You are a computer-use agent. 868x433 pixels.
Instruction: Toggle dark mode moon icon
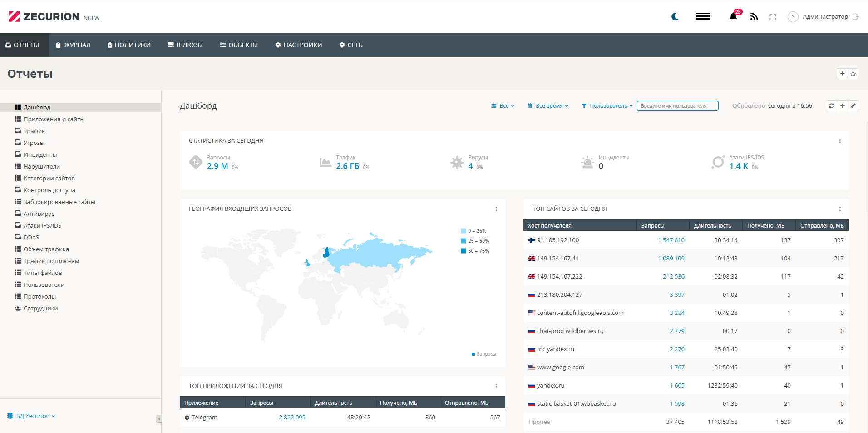(675, 17)
